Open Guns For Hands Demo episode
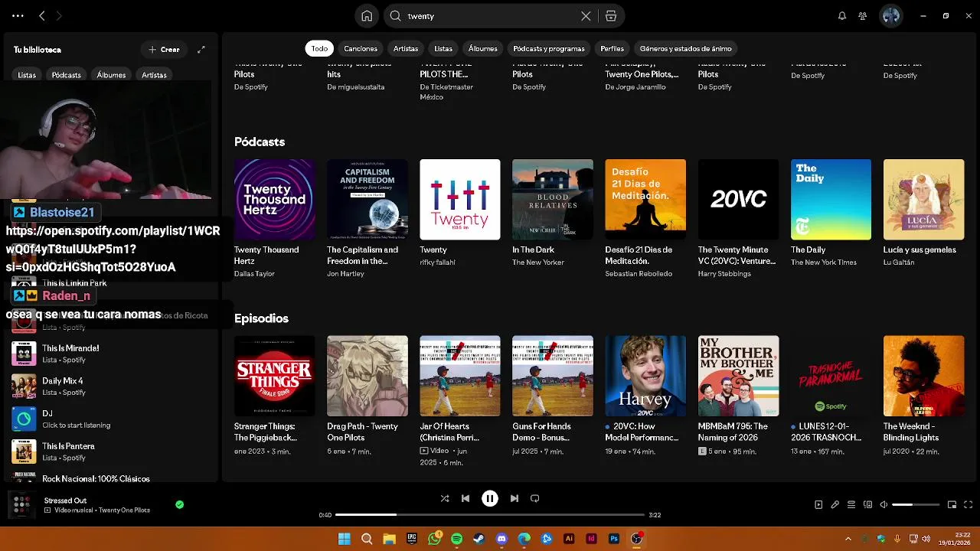The width and height of the screenshot is (980, 551). click(x=553, y=376)
